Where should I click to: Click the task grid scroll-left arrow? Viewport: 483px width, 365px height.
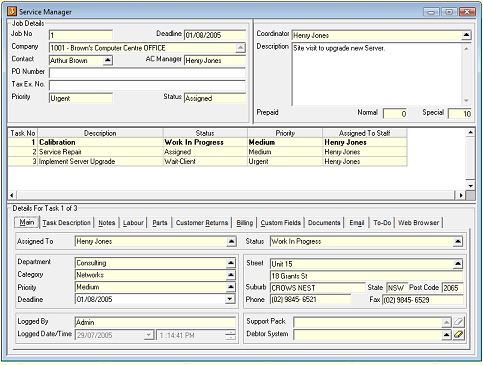[12, 195]
